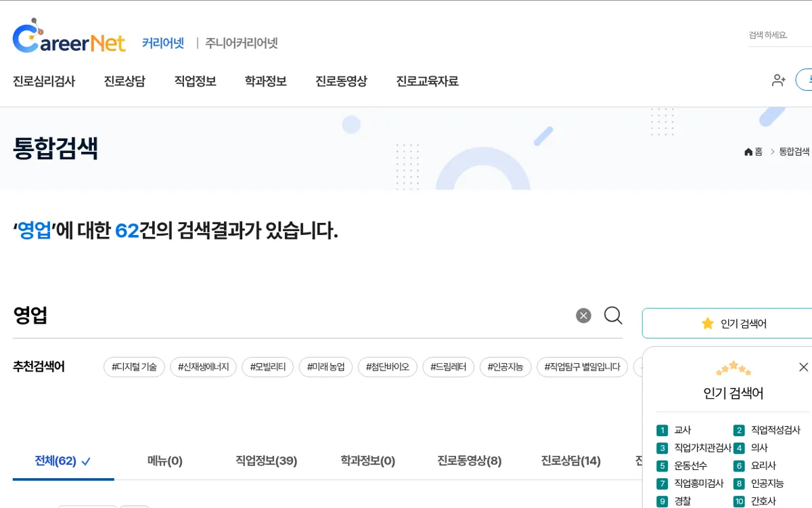
Task: Switch to the 전체(62) tab
Action: pos(63,461)
